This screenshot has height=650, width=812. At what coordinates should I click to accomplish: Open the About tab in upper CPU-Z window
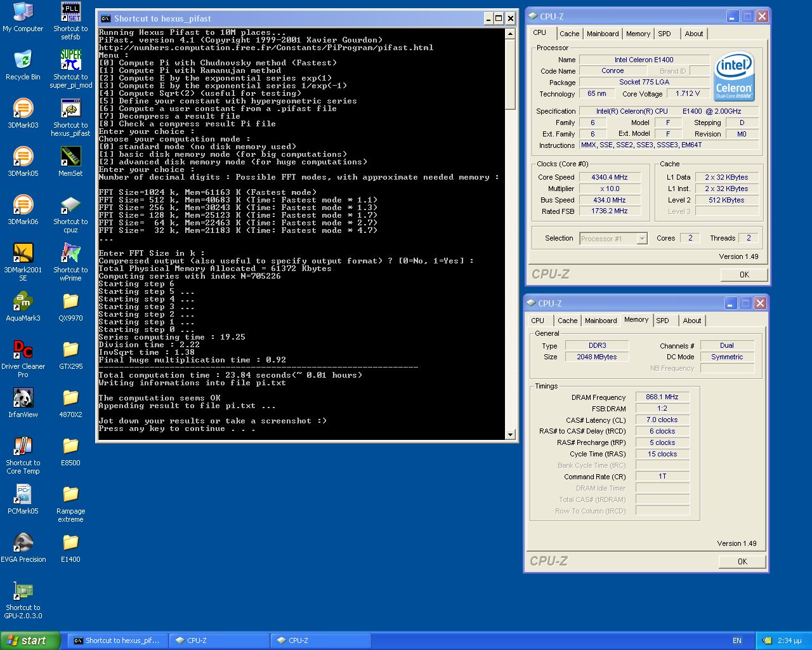[x=693, y=34]
